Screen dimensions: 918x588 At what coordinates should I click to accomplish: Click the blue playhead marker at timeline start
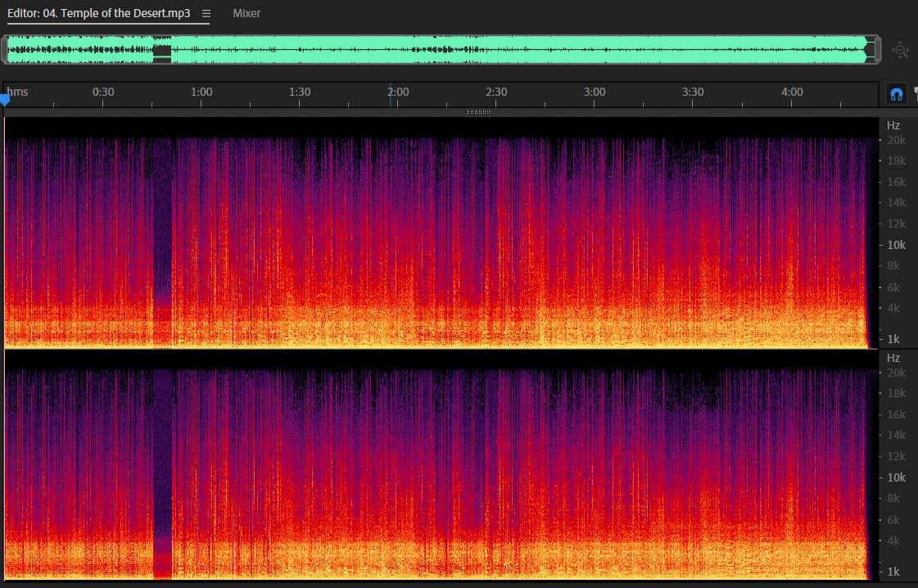(5, 102)
